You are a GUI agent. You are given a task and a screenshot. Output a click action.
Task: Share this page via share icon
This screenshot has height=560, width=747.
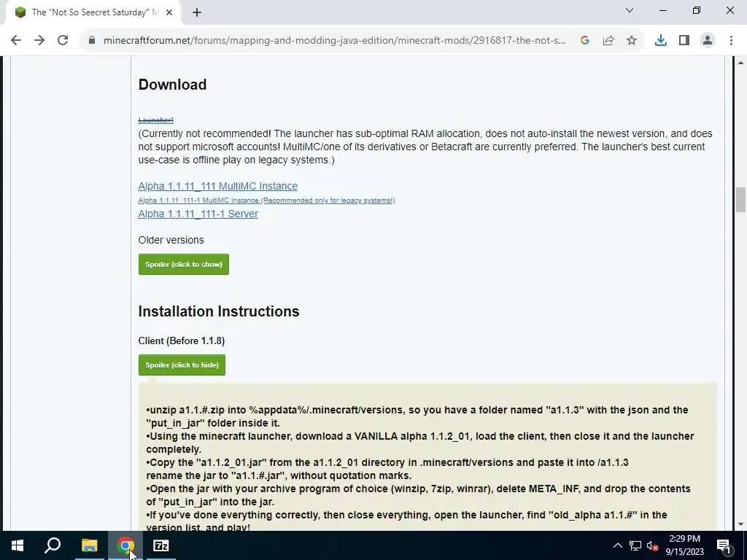click(608, 41)
